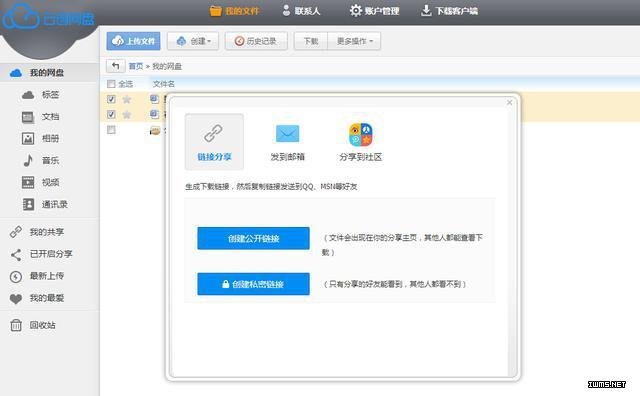
Task: Close the share dialog
Action: coord(509,102)
